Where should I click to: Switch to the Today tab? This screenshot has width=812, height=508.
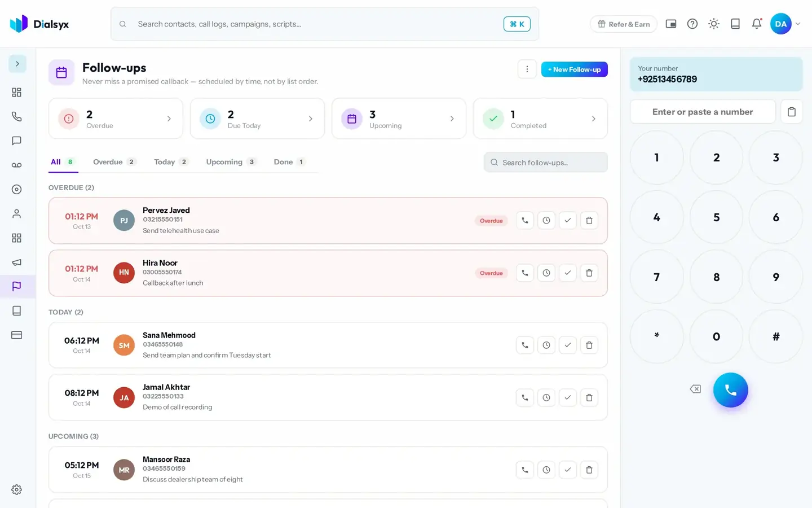171,162
